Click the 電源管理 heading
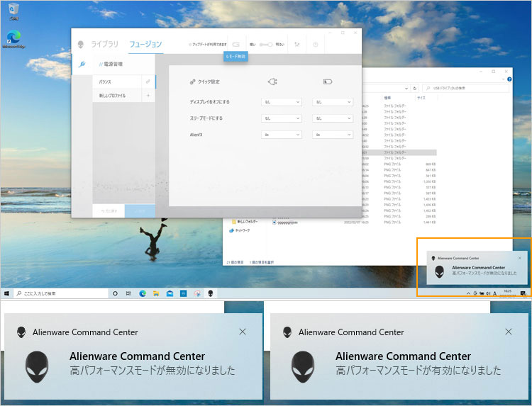This screenshot has height=406, width=532. pyautogui.click(x=113, y=64)
